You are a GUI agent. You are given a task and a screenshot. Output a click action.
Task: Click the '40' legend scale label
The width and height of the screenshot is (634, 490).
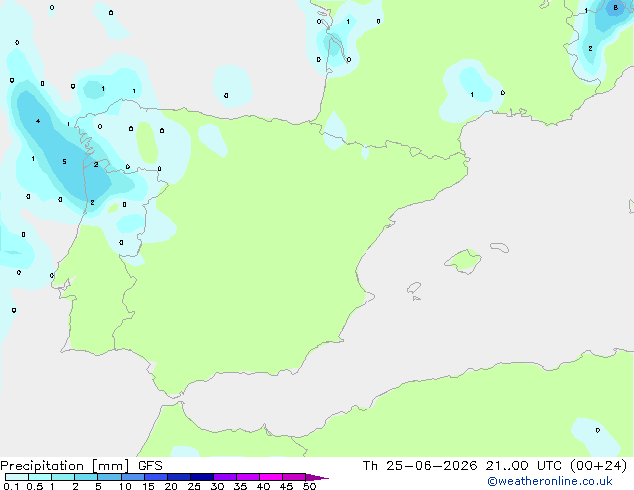(263, 486)
